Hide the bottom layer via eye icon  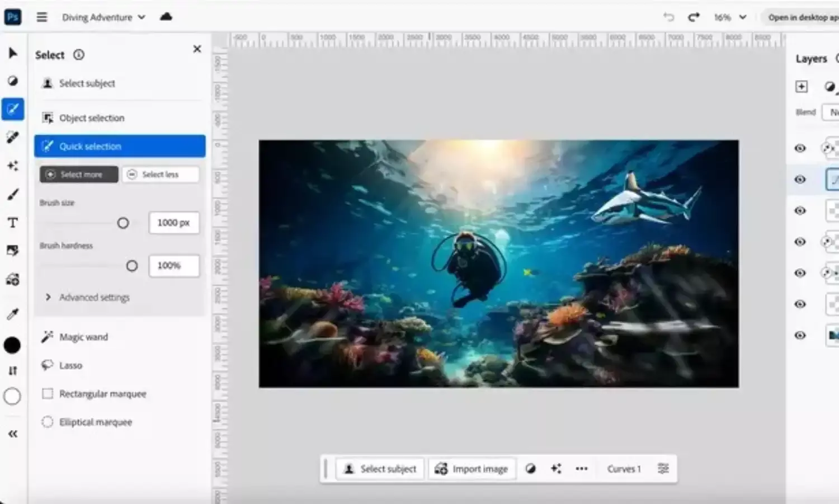click(800, 336)
